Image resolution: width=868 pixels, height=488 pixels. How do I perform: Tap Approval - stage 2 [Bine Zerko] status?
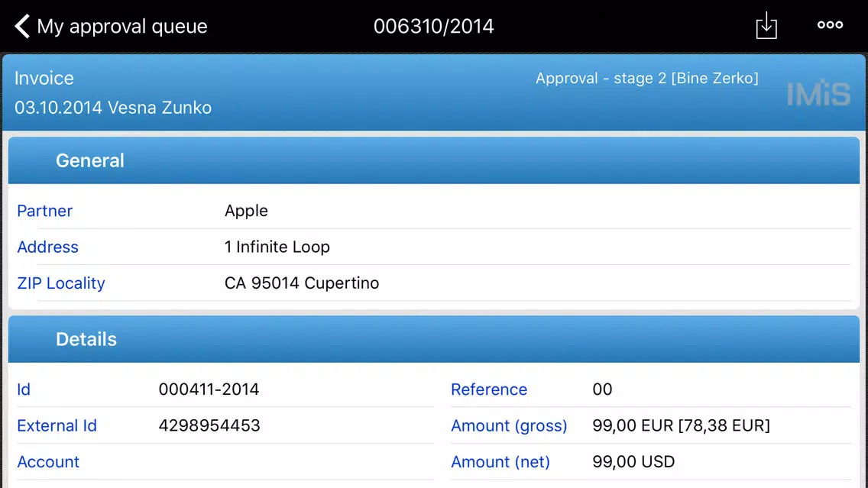(646, 79)
